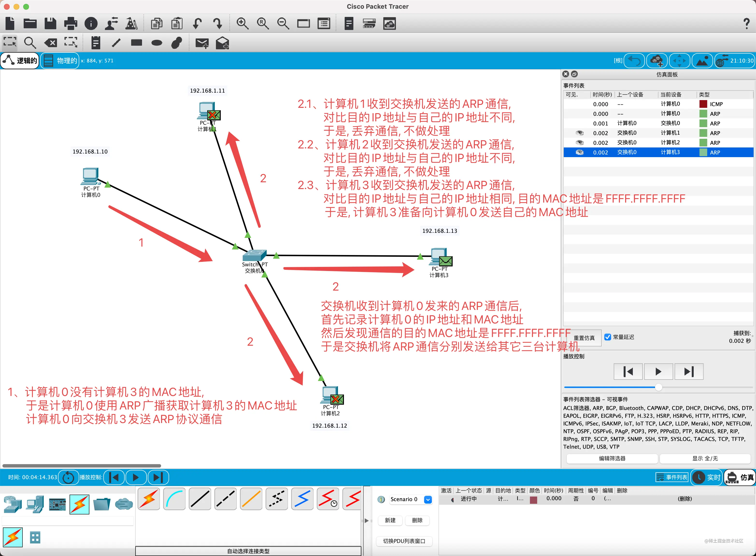Step forward in the simulation panel
This screenshot has width=756, height=556.
pos(689,372)
